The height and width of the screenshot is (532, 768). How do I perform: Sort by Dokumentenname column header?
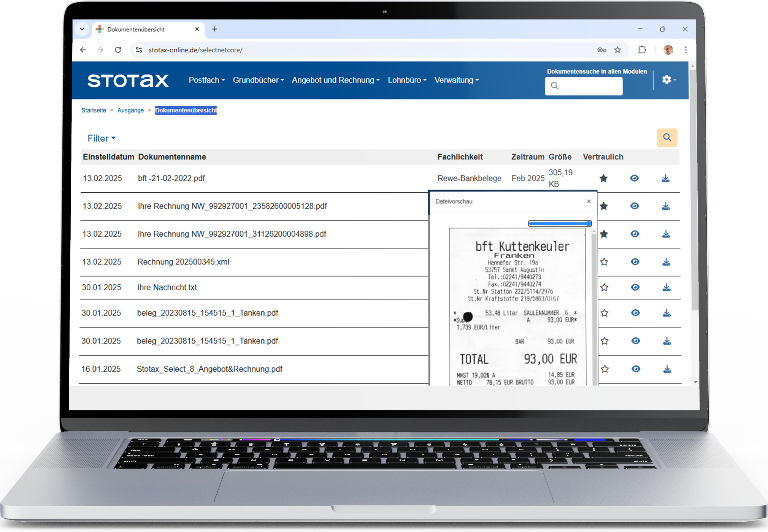coord(172,157)
